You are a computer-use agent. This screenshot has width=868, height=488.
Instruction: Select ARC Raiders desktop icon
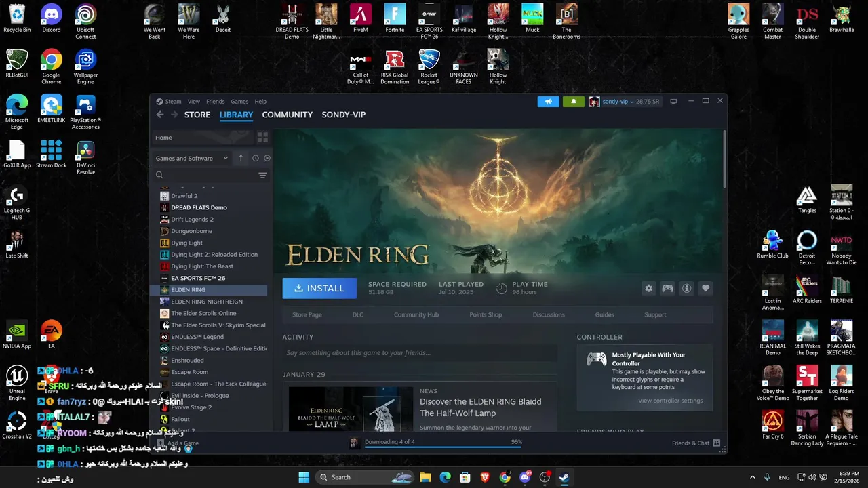tap(807, 289)
